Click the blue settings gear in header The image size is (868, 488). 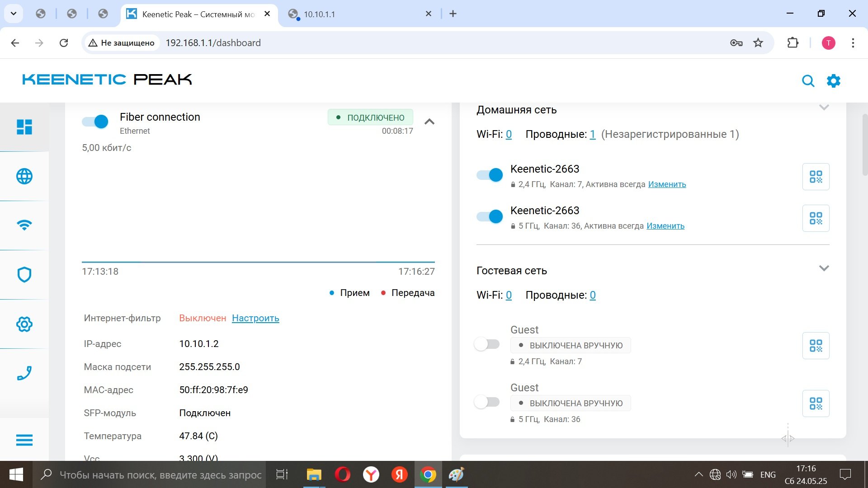(x=833, y=81)
